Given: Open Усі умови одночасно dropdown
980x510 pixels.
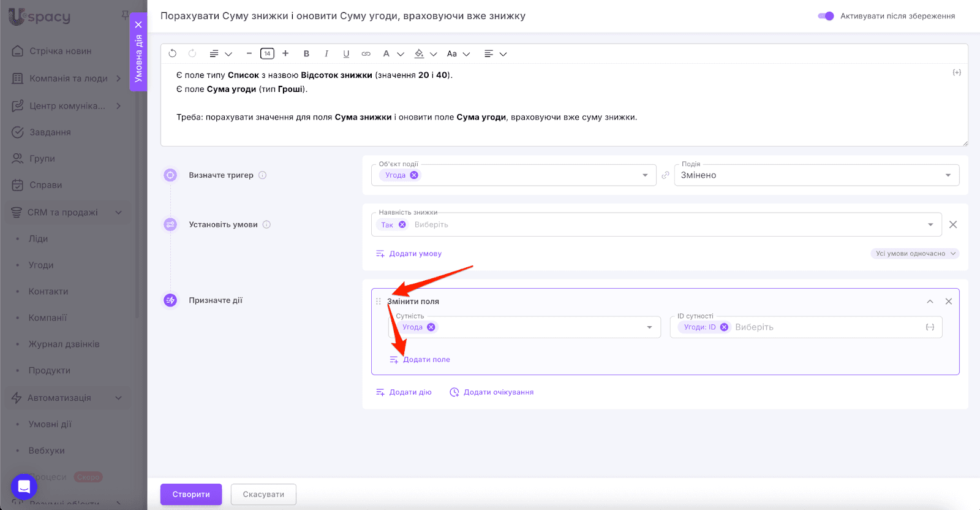Looking at the screenshot, I should click(x=914, y=254).
